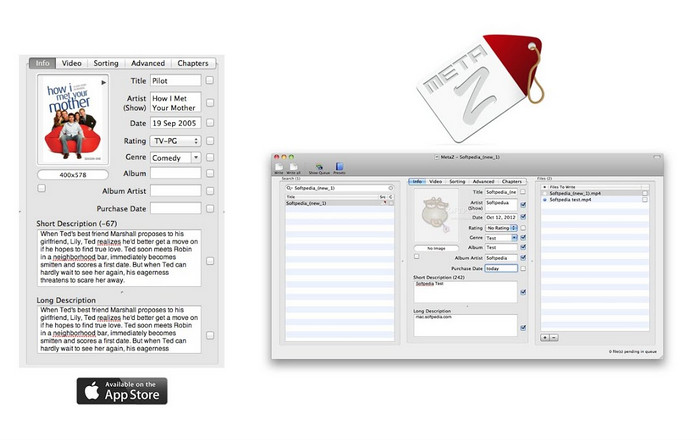700x441 pixels.
Task: Click the App Store badge
Action: 122,391
